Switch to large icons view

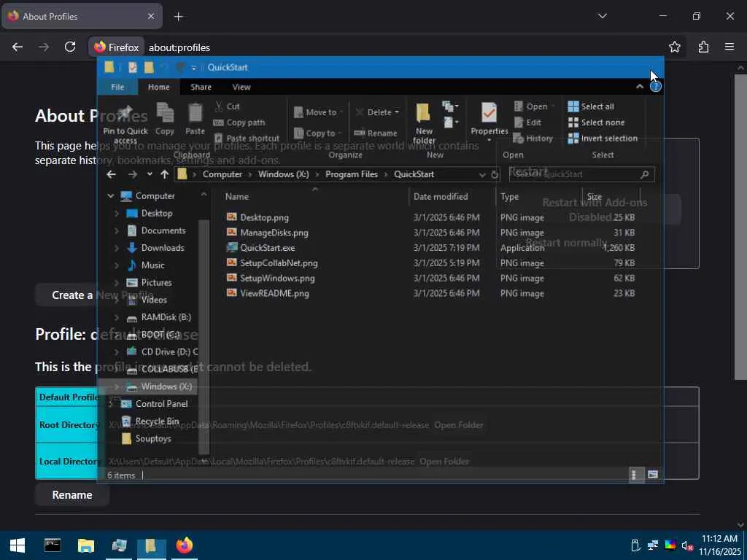coord(653,475)
